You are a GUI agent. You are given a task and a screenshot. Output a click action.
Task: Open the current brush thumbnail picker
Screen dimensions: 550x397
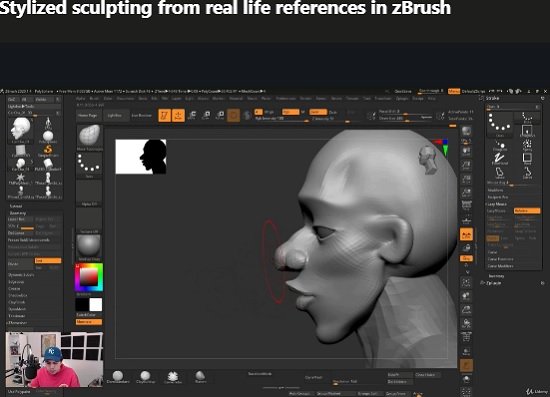click(x=89, y=136)
